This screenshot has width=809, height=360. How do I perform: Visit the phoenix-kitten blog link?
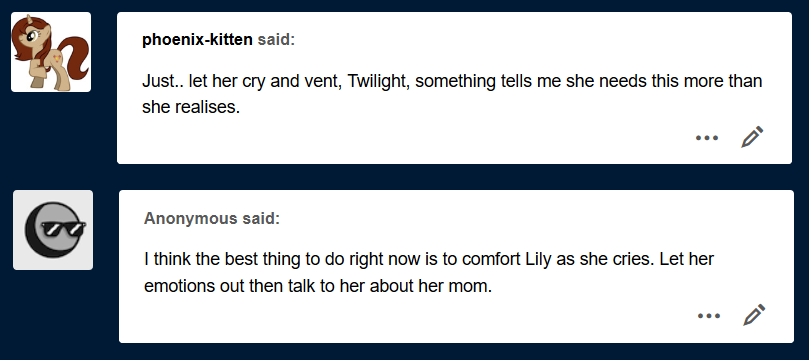point(197,40)
